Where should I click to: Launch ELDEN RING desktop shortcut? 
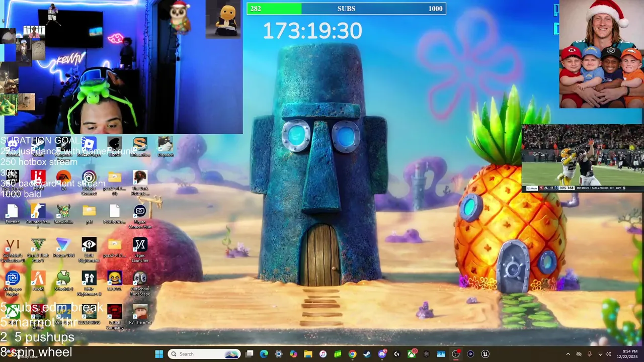[x=89, y=315]
